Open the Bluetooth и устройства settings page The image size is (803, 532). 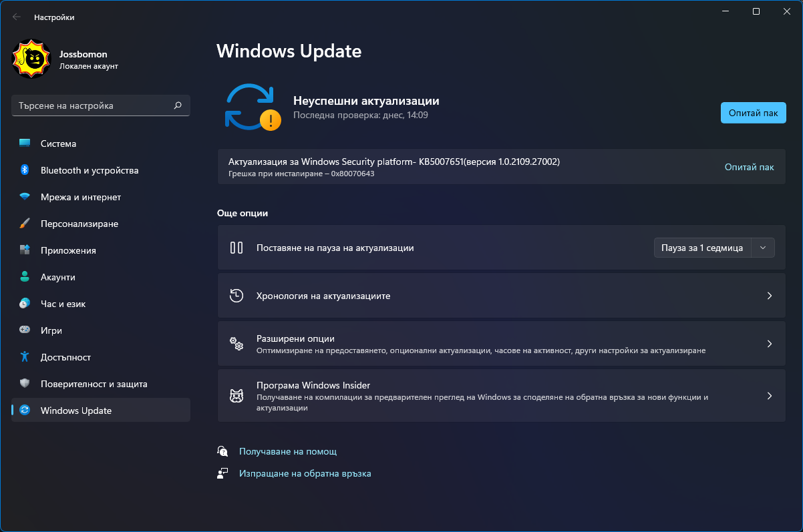point(101,170)
